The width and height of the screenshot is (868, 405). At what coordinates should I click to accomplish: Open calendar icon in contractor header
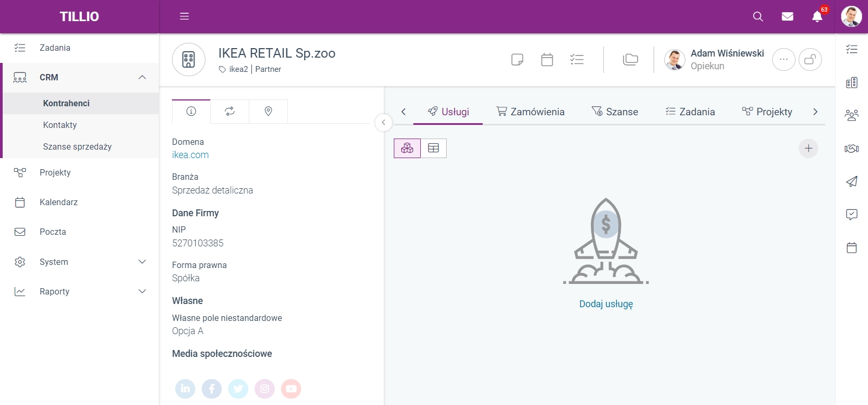coord(547,59)
